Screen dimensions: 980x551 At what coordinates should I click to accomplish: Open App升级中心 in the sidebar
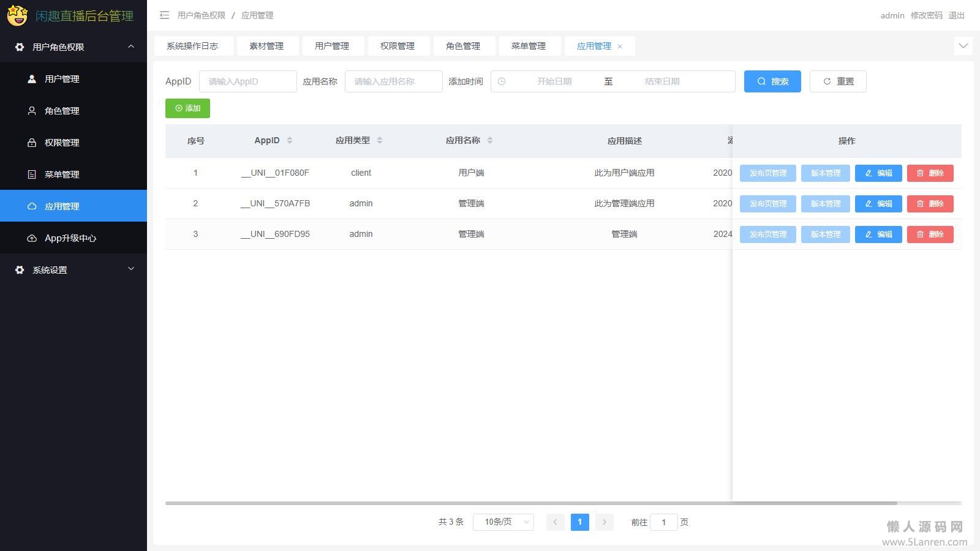[70, 238]
